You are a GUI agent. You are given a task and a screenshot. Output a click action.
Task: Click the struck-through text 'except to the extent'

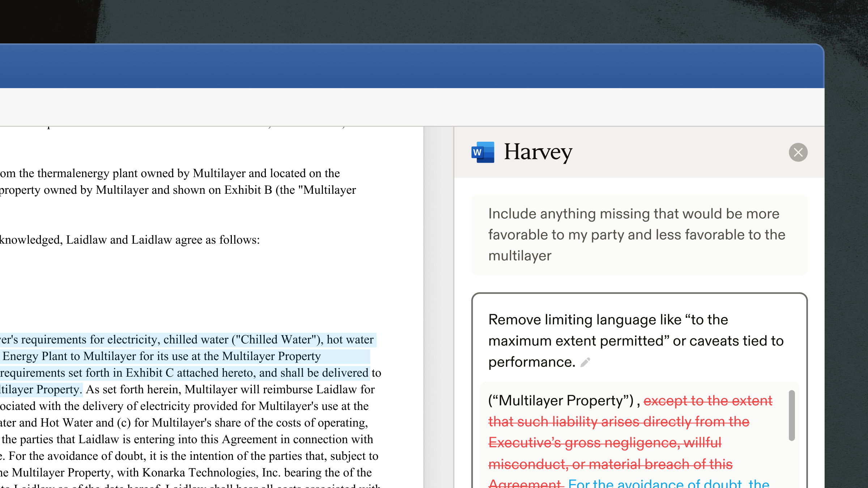pos(708,401)
